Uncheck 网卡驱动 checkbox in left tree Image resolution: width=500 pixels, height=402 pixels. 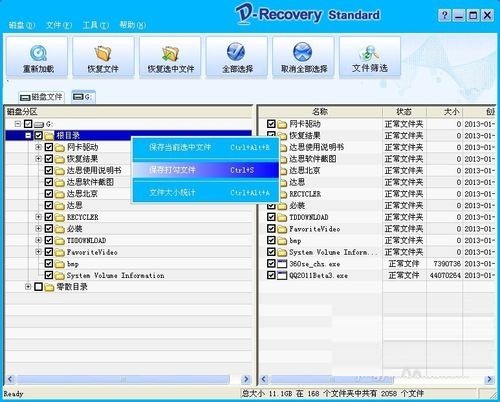coord(49,147)
